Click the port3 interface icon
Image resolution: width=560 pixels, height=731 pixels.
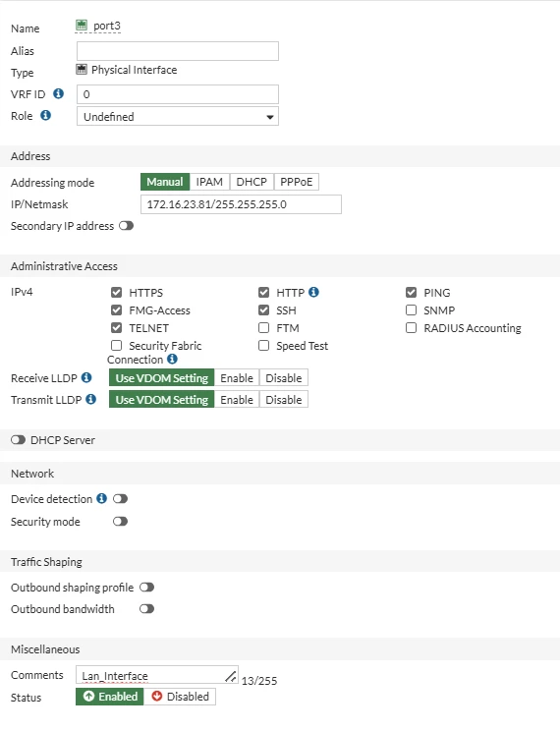82,25
